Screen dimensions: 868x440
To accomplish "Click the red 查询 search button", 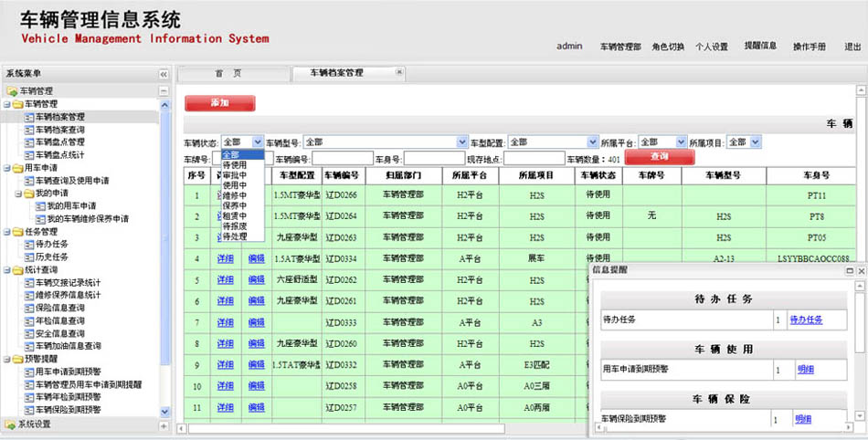I will [652, 158].
